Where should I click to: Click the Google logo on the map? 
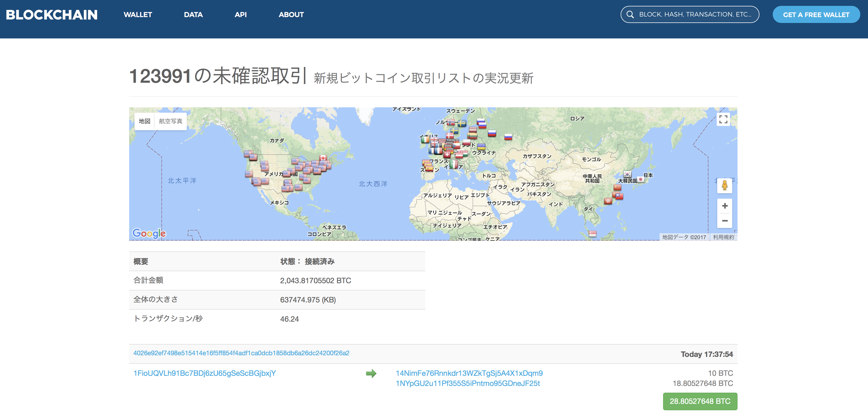pyautogui.click(x=149, y=232)
